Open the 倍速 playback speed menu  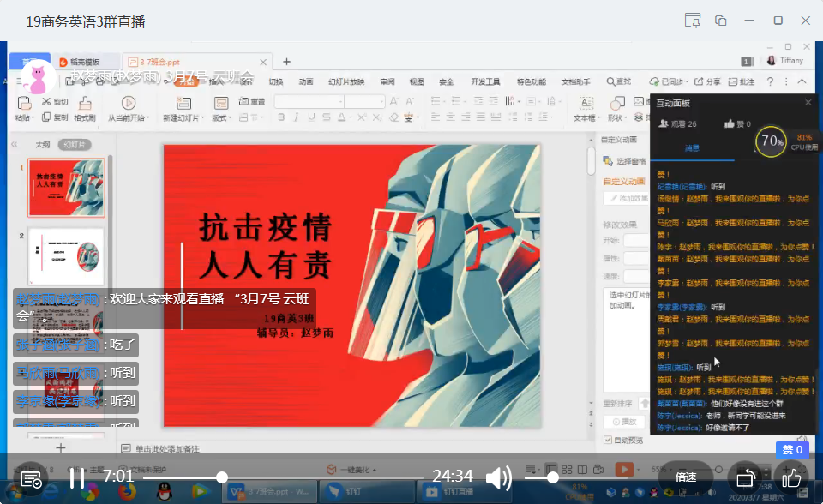(685, 477)
